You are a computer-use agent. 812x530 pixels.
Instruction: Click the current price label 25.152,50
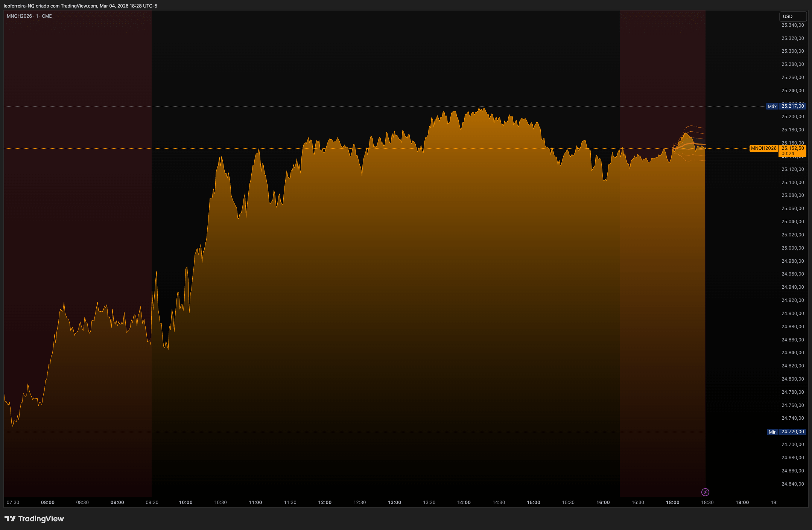pyautogui.click(x=792, y=148)
